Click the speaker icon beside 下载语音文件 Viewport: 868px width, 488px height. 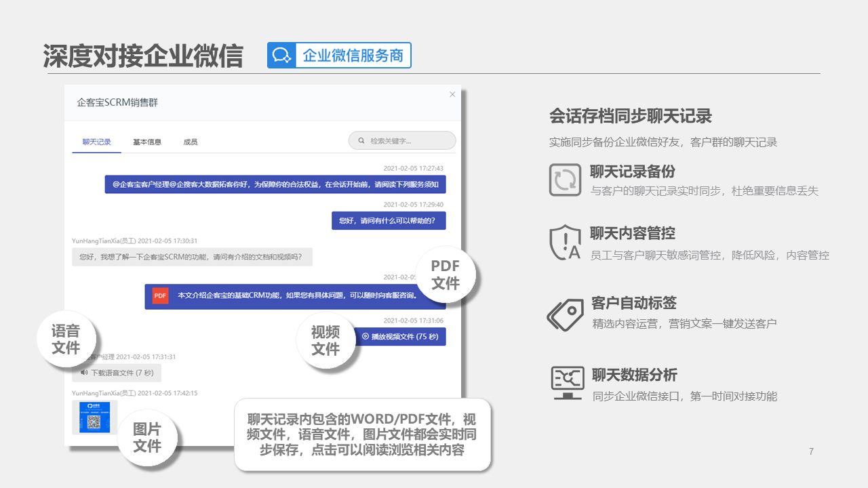pyautogui.click(x=84, y=373)
